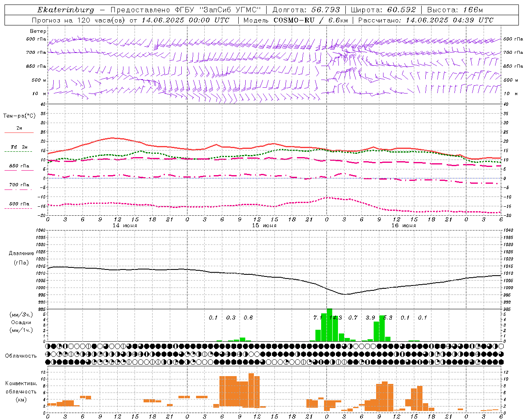Click the Конвективн. convective cloud label
This screenshot has height=420, width=525.
click(21, 383)
